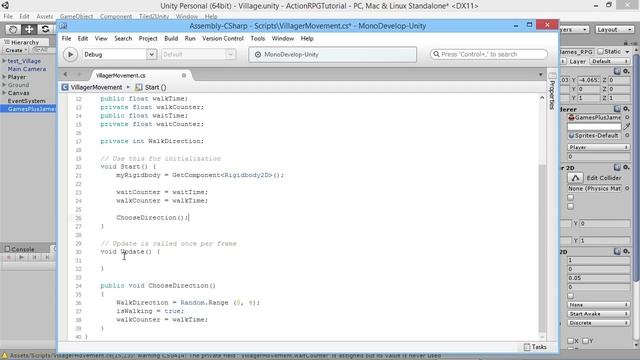Toggle Freeze Position Y checkbox
Image resolution: width=640 pixels, height=360 pixels.
tap(585, 341)
